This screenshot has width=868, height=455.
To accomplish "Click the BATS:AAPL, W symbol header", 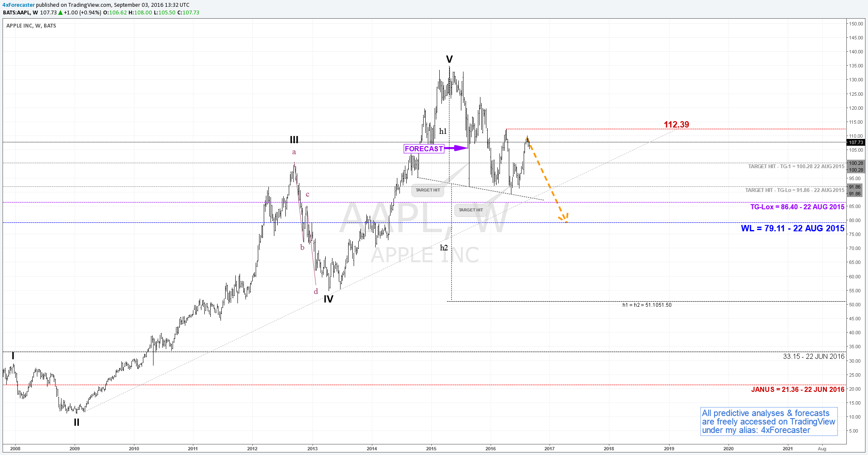I will (20, 13).
